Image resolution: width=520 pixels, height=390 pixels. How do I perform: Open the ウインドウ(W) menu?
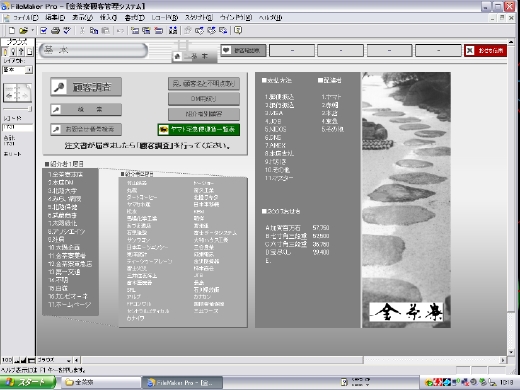click(236, 18)
